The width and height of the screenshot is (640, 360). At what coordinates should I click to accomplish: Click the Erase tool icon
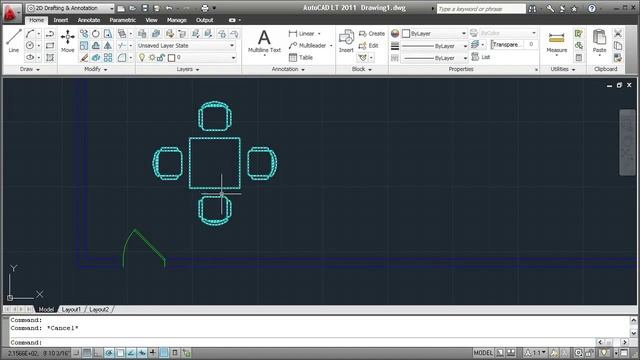(84, 58)
